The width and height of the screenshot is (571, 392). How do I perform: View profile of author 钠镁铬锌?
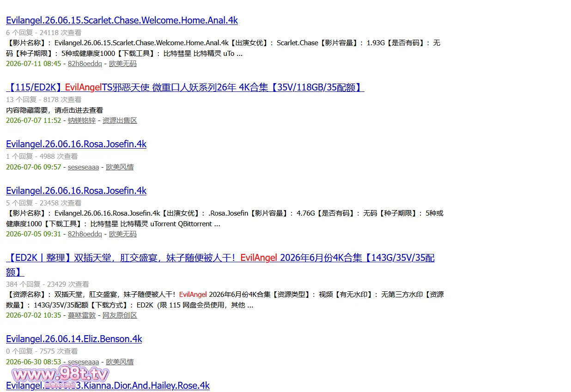[x=82, y=121]
